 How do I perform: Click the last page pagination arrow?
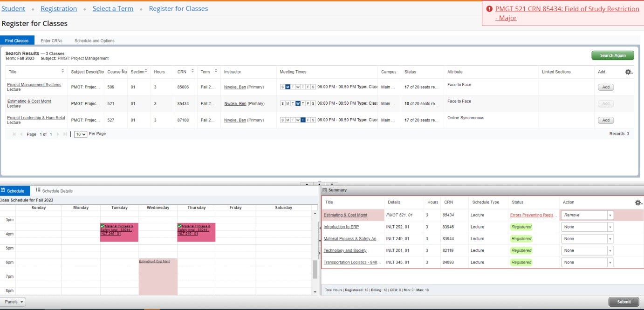click(65, 134)
